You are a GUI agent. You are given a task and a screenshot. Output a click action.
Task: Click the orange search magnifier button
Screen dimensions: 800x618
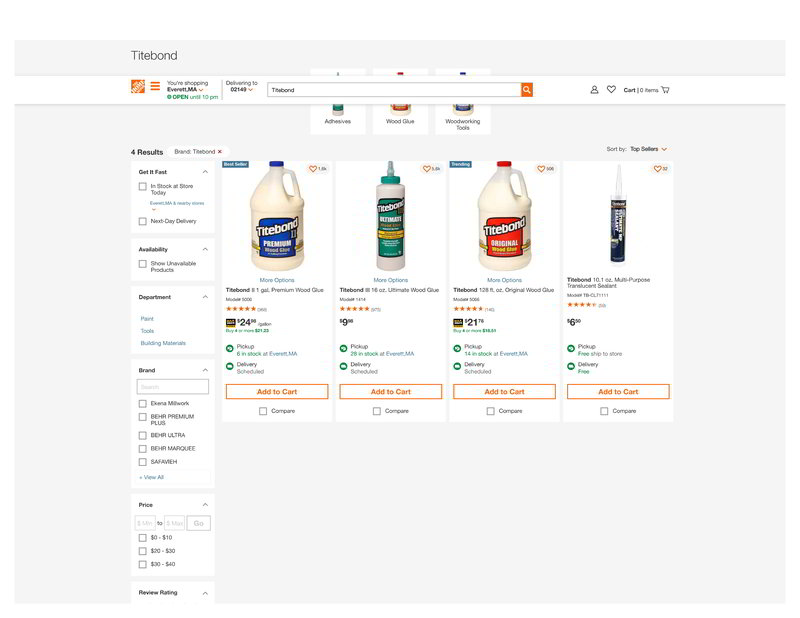527,90
